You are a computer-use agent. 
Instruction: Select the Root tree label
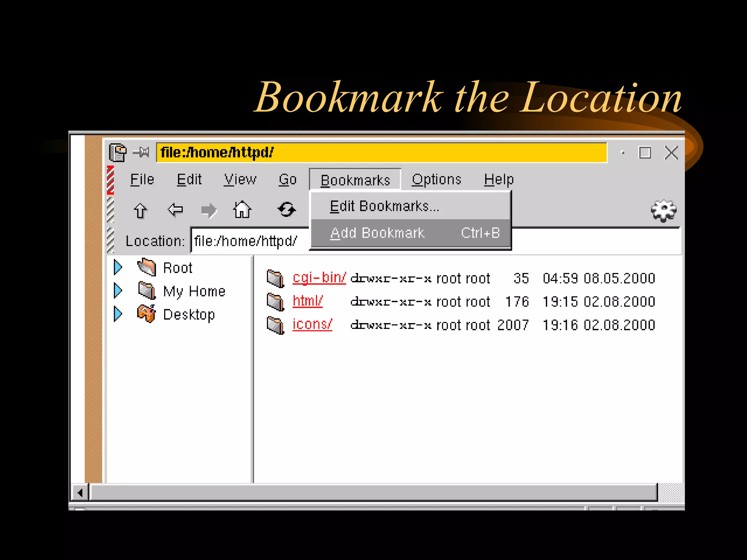point(178,268)
